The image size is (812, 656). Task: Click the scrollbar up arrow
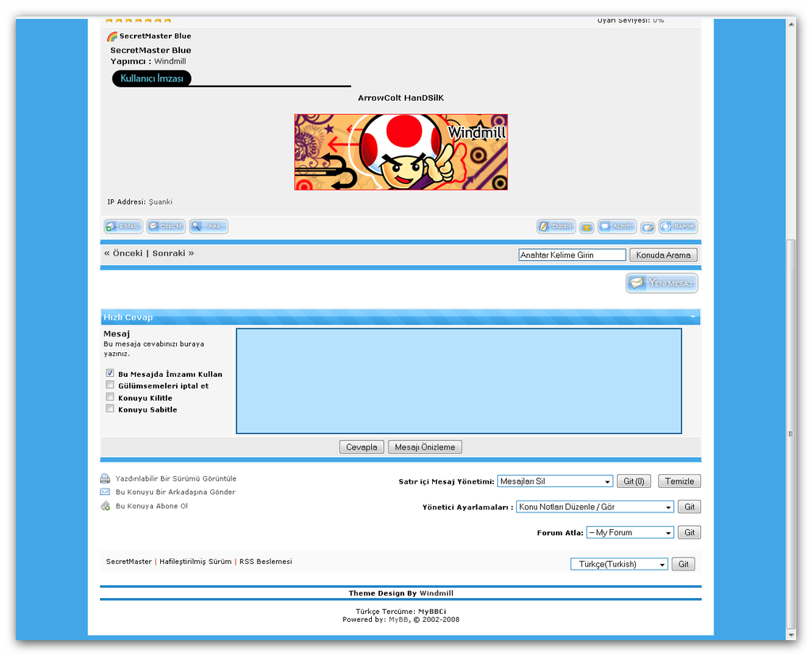(791, 24)
